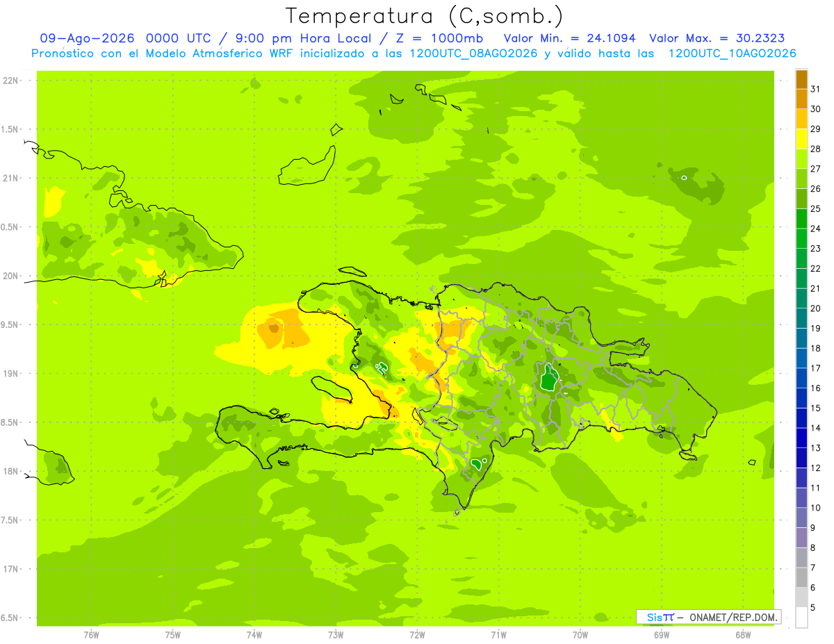
Task: Click the dark green cold patch near 70.5W 19N
Action: pyautogui.click(x=550, y=379)
